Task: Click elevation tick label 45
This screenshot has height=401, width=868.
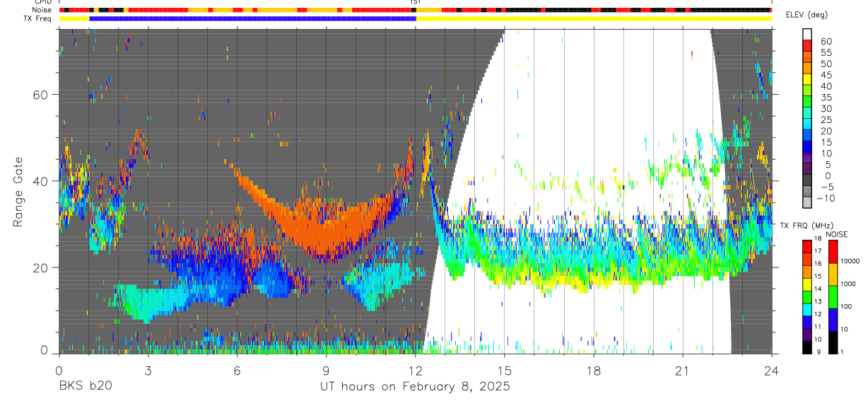Action: (x=825, y=74)
